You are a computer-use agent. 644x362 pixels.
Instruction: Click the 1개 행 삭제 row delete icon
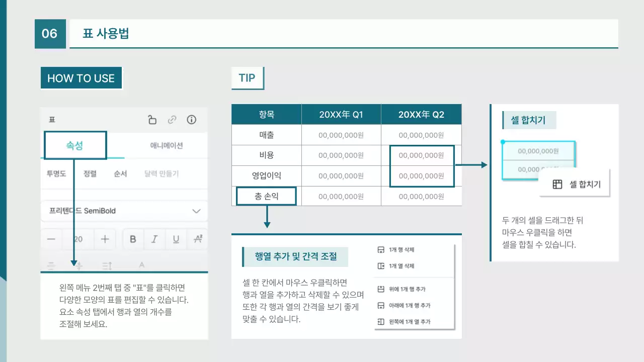[x=380, y=249]
